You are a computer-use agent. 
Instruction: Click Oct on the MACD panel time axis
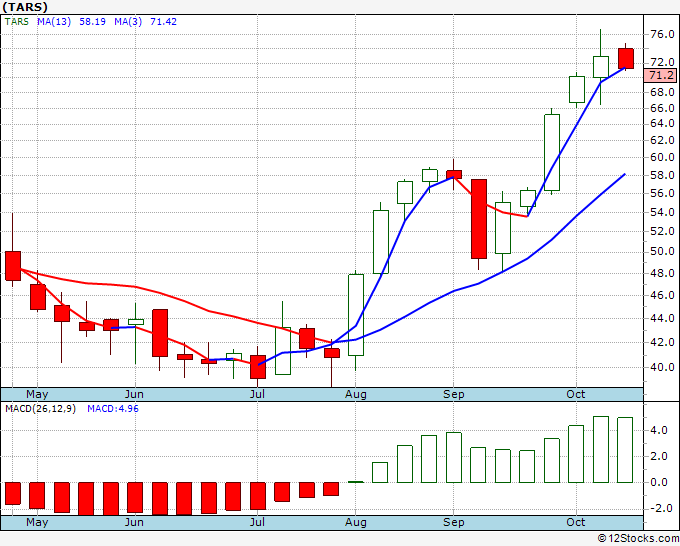click(x=576, y=522)
